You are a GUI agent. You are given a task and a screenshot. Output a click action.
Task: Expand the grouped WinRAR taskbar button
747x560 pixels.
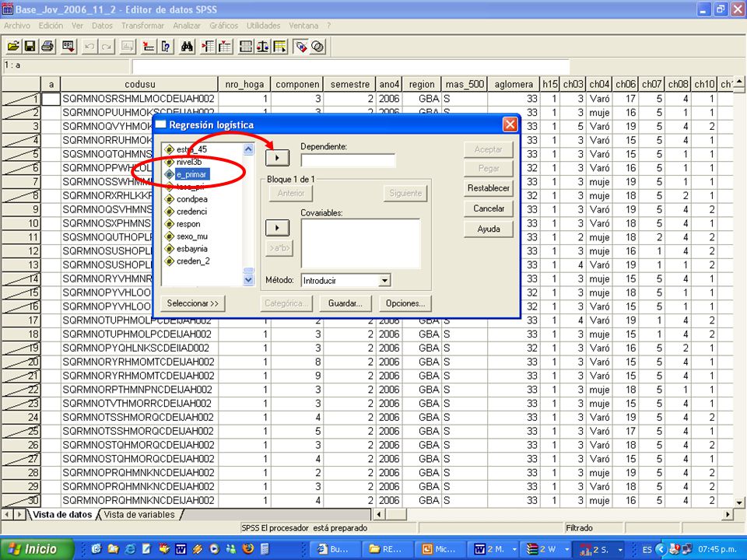point(567,550)
